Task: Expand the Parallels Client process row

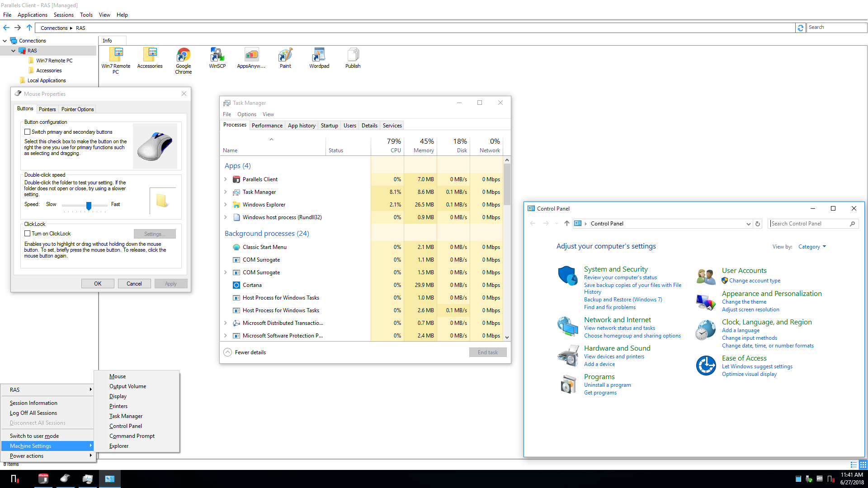Action: point(226,179)
